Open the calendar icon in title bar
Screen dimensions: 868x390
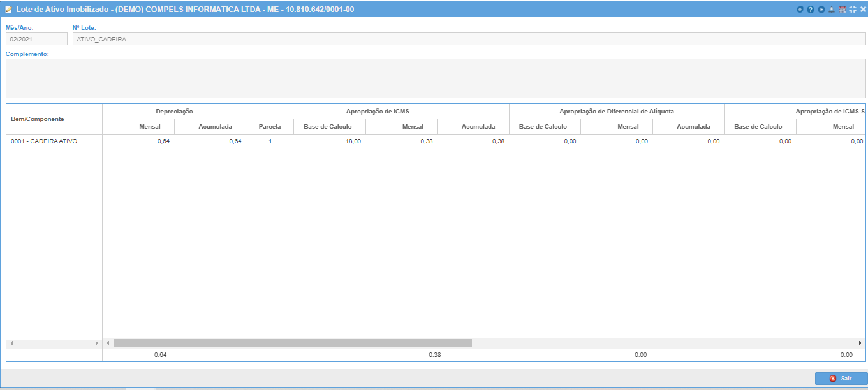tap(842, 10)
